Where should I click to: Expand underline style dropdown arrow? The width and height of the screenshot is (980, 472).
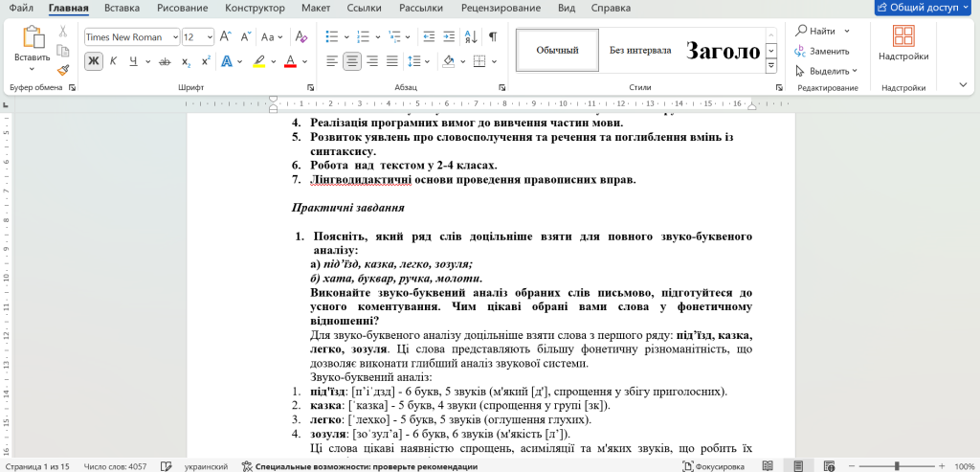148,61
